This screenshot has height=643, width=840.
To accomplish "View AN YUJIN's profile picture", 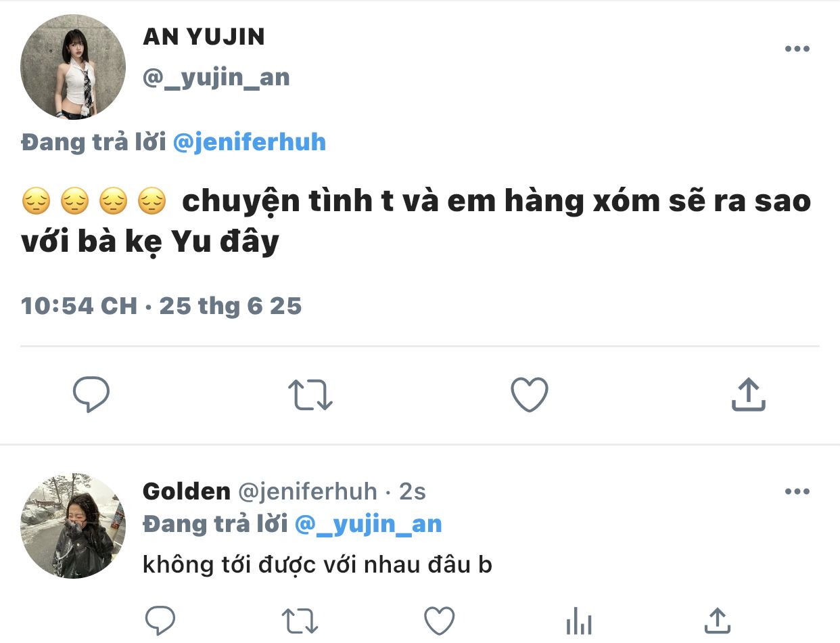I will coord(73,66).
